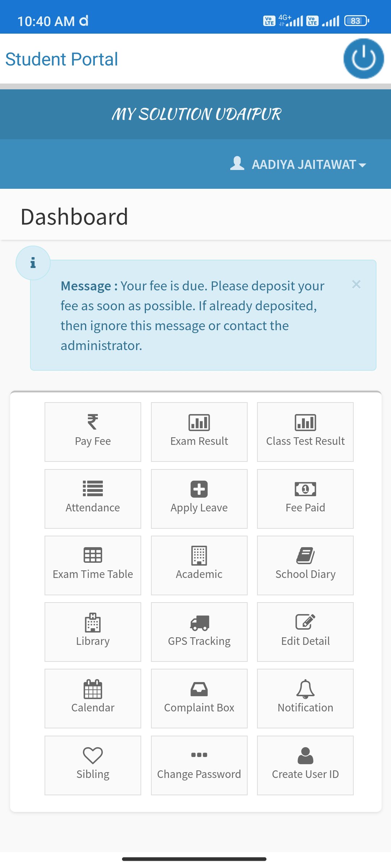Open Exam Result chart tile
The width and height of the screenshot is (391, 868).
[x=199, y=432]
